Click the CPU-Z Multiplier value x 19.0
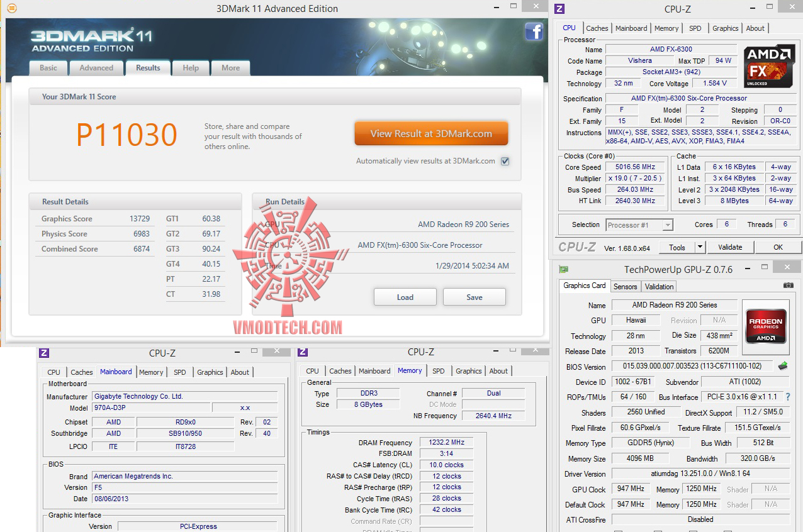Viewport: 803px width, 532px height. (x=634, y=179)
